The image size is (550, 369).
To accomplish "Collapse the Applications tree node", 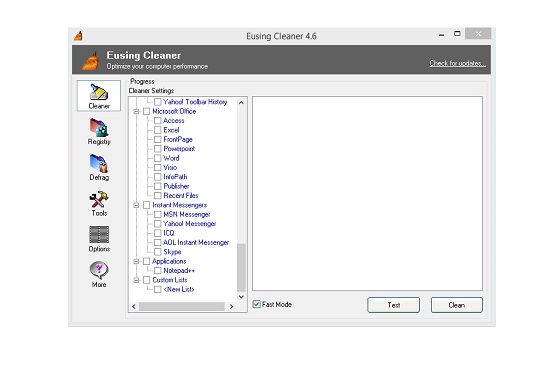I will [x=136, y=261].
